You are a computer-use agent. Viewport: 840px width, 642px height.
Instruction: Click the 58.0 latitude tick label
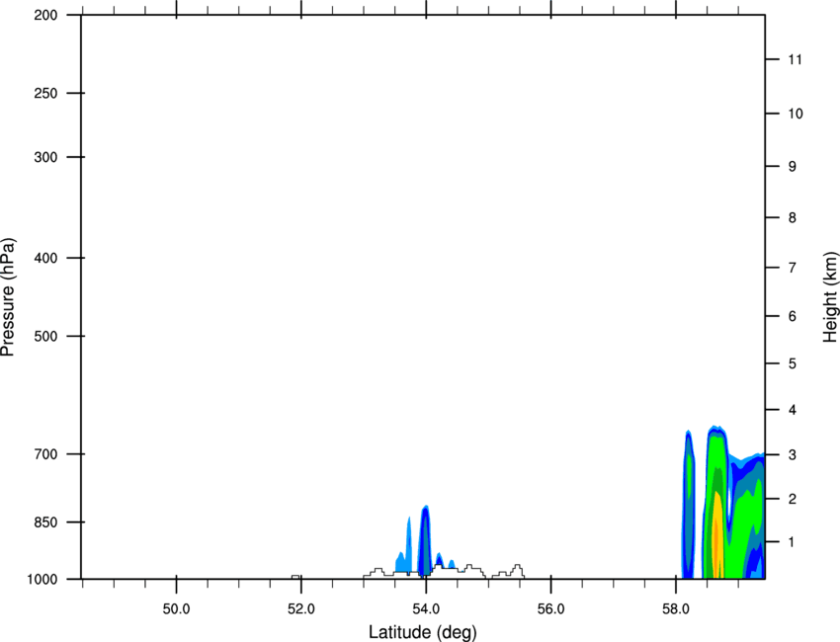pyautogui.click(x=676, y=609)
